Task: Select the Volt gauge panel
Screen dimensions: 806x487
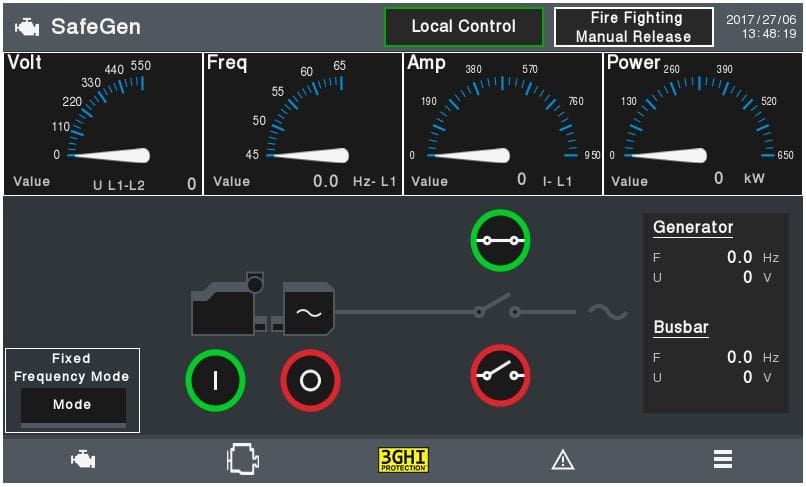Action: (x=103, y=123)
